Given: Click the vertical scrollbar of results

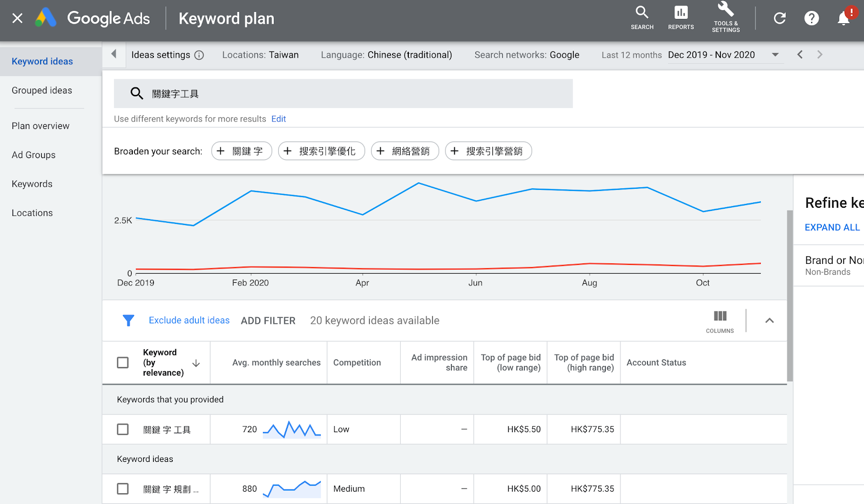Looking at the screenshot, I should tap(790, 296).
